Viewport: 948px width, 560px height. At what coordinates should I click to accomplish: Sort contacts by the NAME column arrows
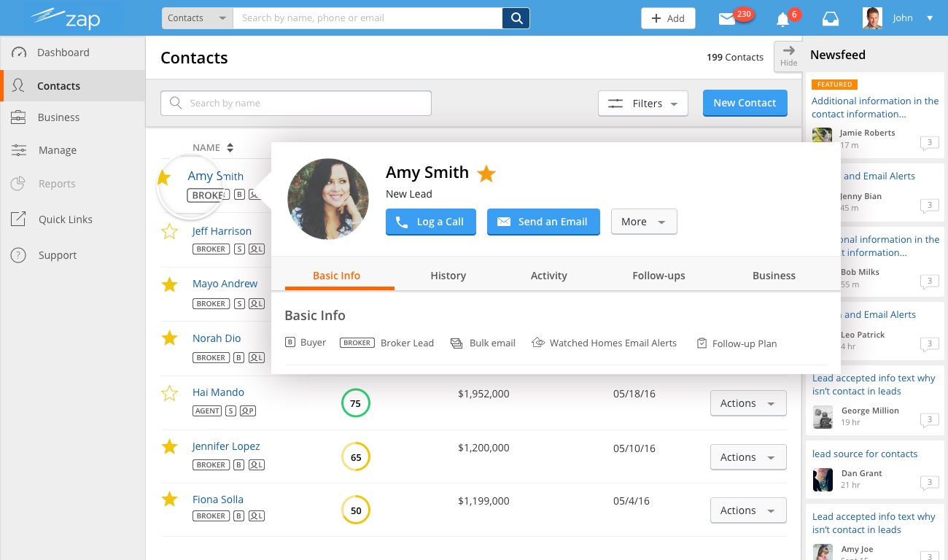click(x=230, y=148)
